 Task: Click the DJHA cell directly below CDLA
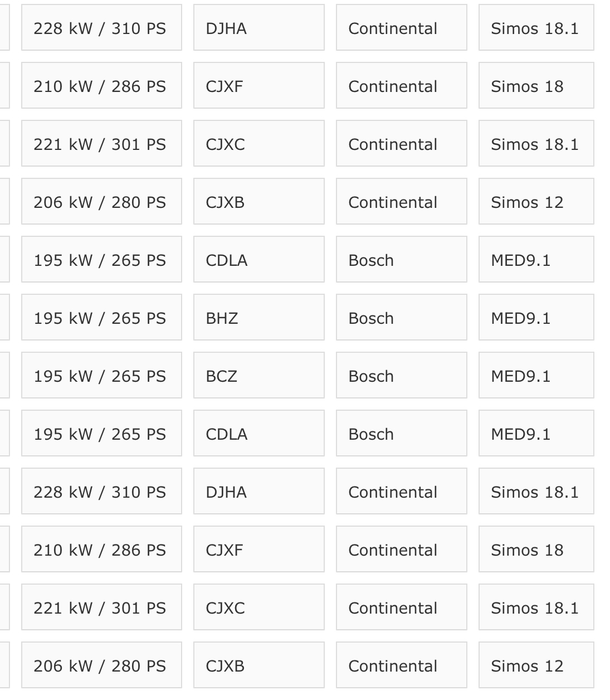tap(258, 491)
